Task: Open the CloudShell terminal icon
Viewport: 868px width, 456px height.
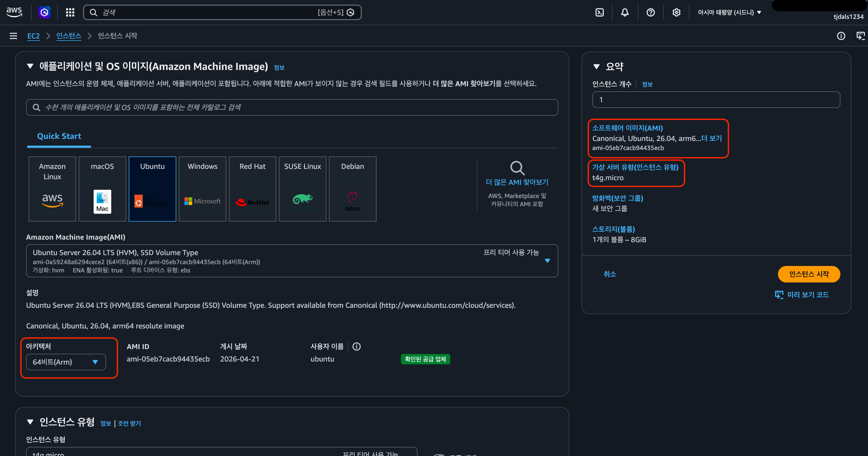Action: pos(599,12)
